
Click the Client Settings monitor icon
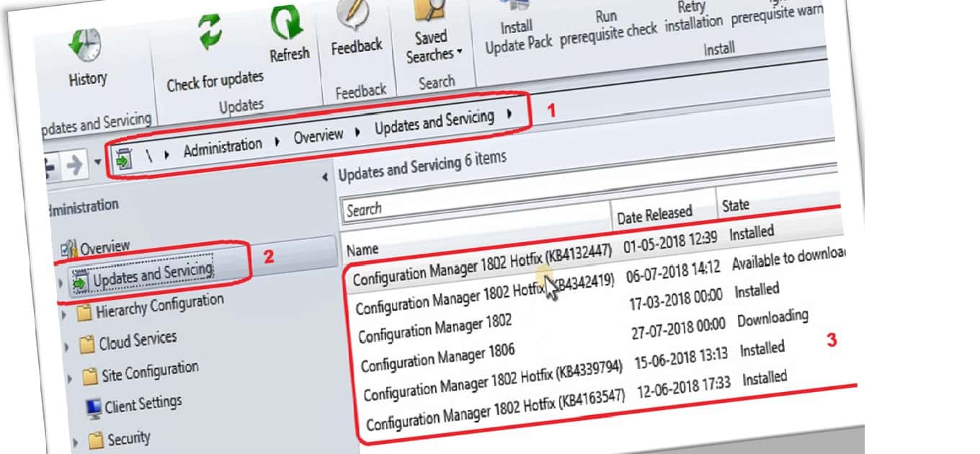pos(94,409)
